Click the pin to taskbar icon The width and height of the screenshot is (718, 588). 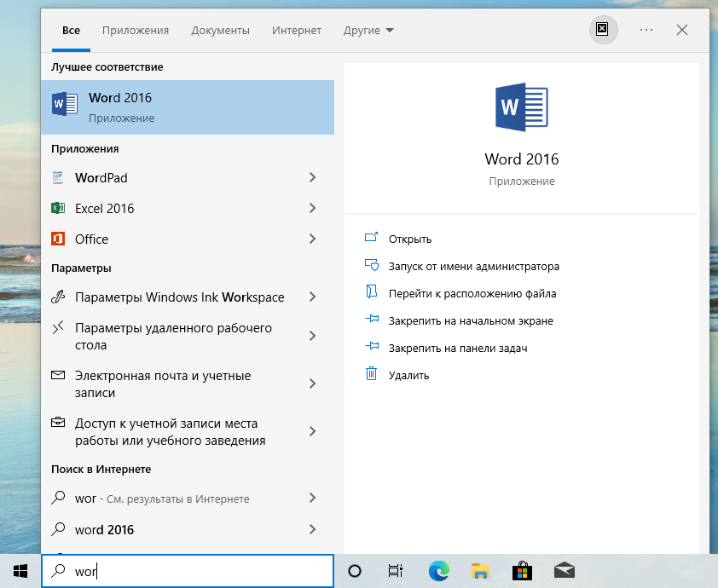pyautogui.click(x=372, y=346)
